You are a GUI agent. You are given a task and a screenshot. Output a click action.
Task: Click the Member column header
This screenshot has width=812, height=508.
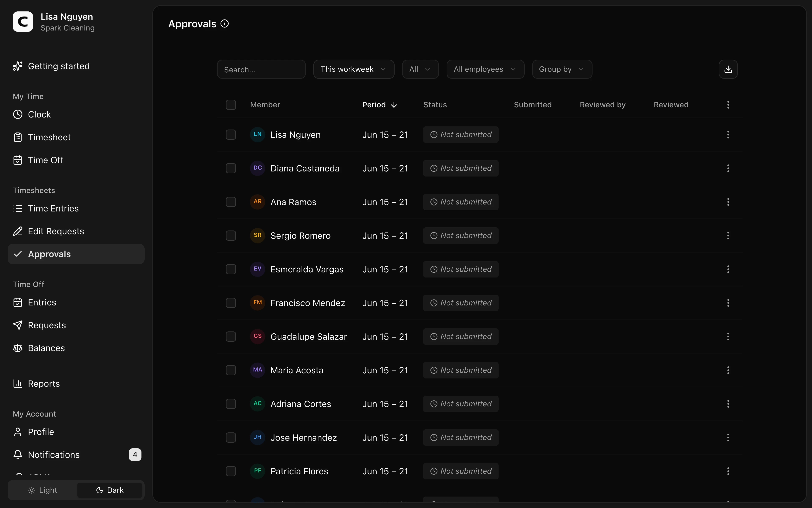click(x=265, y=105)
